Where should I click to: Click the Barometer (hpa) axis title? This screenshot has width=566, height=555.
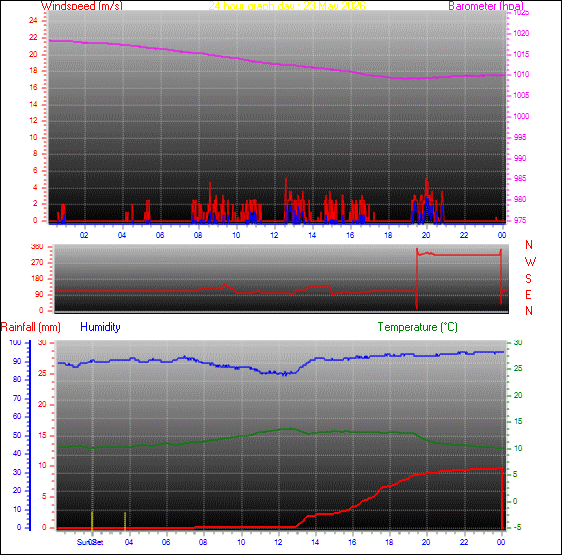coord(486,6)
